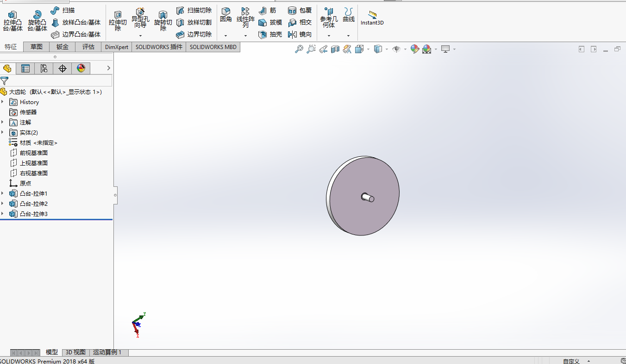Switch to the 草图 sketch tab

(x=37, y=47)
